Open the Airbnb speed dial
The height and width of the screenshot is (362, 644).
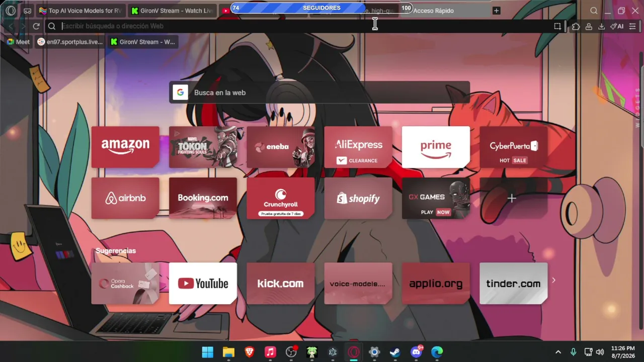[125, 198]
